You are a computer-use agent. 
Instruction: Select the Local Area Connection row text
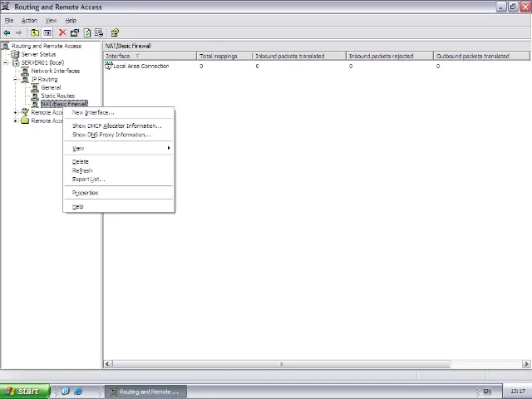tap(141, 66)
